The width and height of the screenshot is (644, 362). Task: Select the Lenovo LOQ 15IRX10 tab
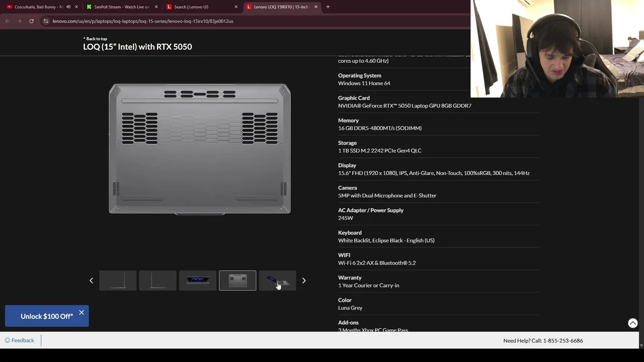tap(281, 7)
